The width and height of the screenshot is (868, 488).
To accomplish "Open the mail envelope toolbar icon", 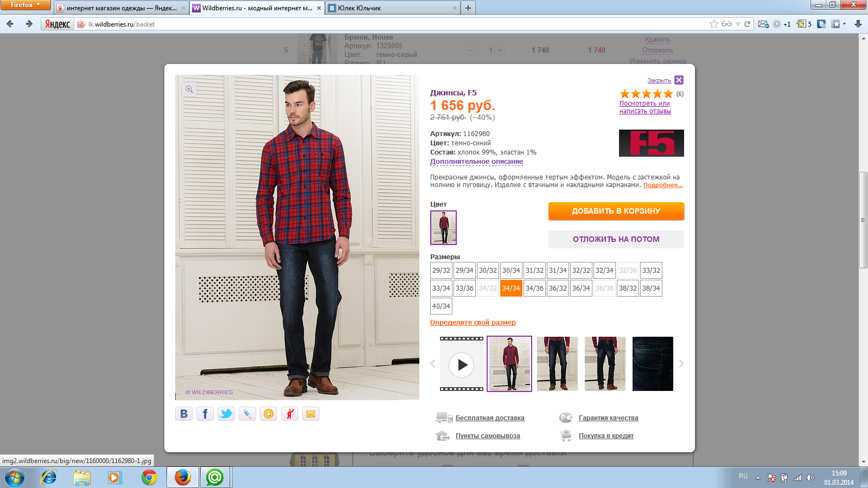I will tap(763, 24).
